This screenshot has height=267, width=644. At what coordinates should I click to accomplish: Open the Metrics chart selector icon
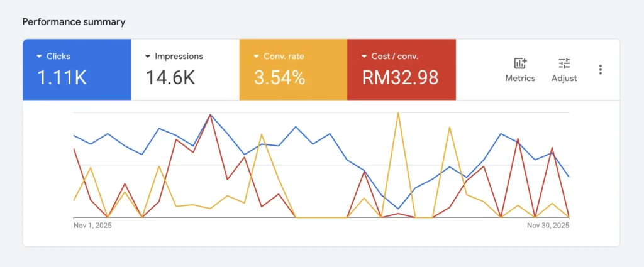tap(520, 63)
